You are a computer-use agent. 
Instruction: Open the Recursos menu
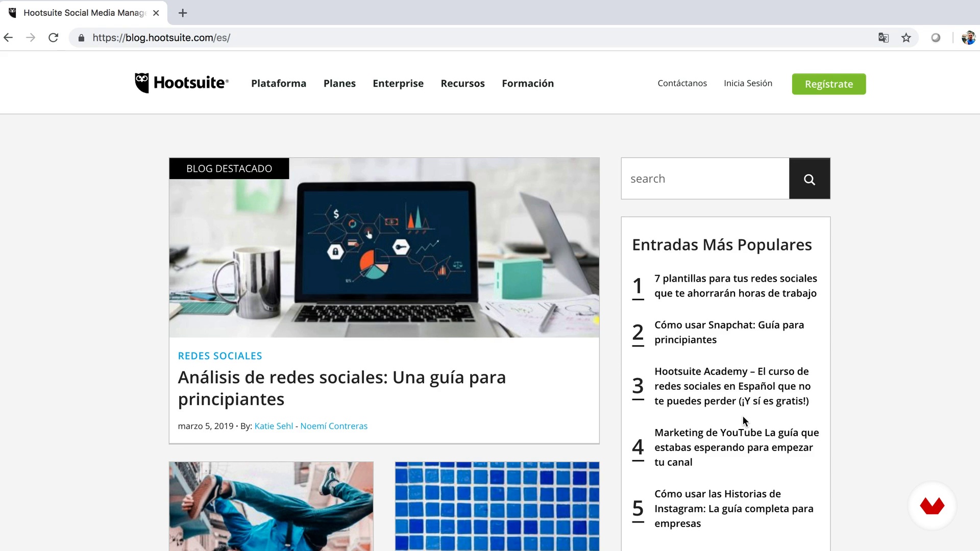(x=463, y=83)
